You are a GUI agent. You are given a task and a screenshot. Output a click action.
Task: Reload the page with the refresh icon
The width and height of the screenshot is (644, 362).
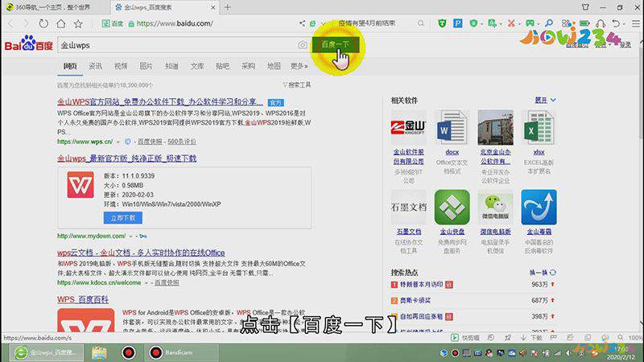[43, 23]
